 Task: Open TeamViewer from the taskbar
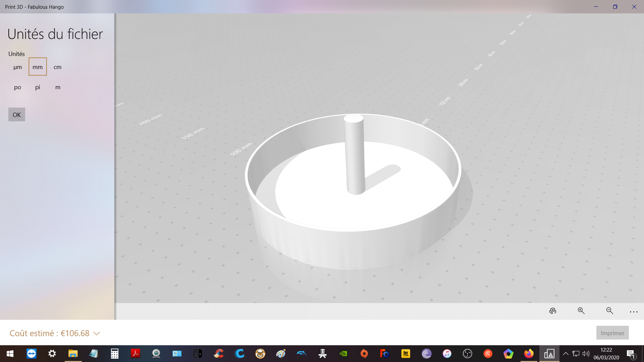point(32,354)
